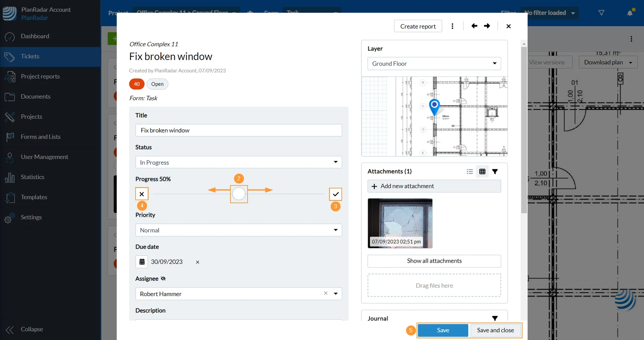Image resolution: width=644 pixels, height=340 pixels.
Task: Open the broken window photo thumbnail
Action: coord(400,223)
